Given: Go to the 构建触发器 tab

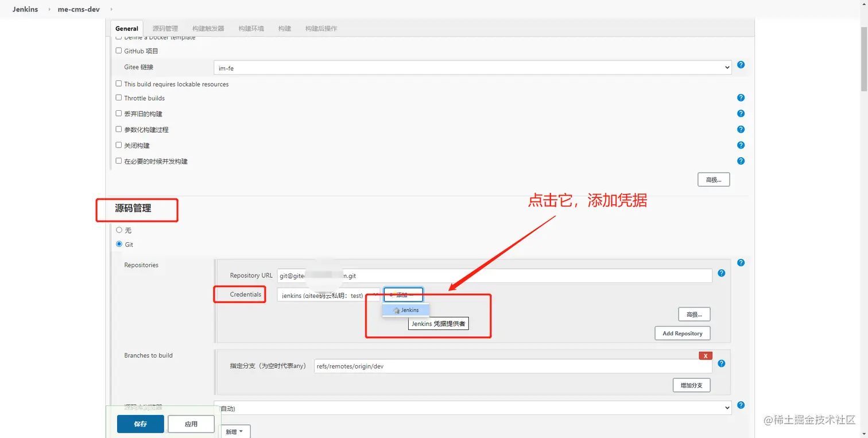Looking at the screenshot, I should point(208,28).
